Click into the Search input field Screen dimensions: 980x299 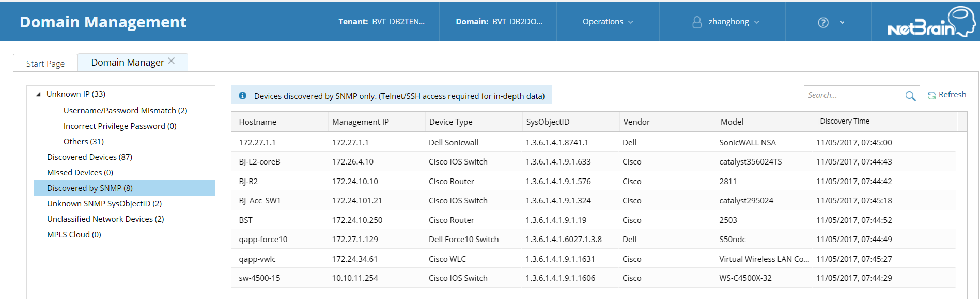click(853, 95)
